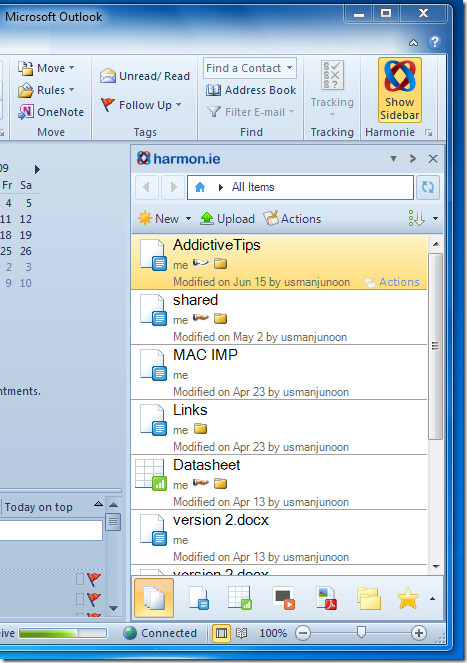467x663 pixels.
Task: Click the 100% zoom level
Action: tap(273, 633)
